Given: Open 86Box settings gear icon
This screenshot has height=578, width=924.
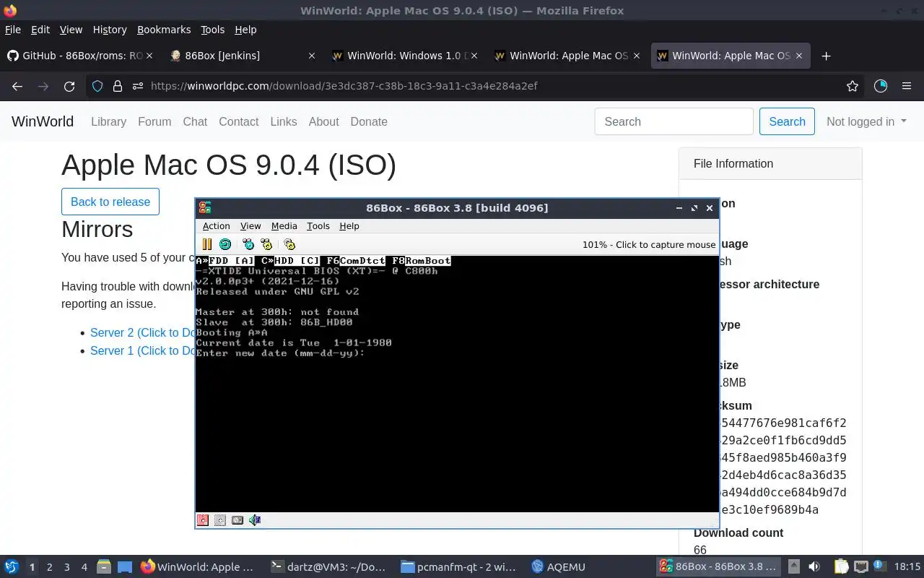Looking at the screenshot, I should pyautogui.click(x=289, y=244).
